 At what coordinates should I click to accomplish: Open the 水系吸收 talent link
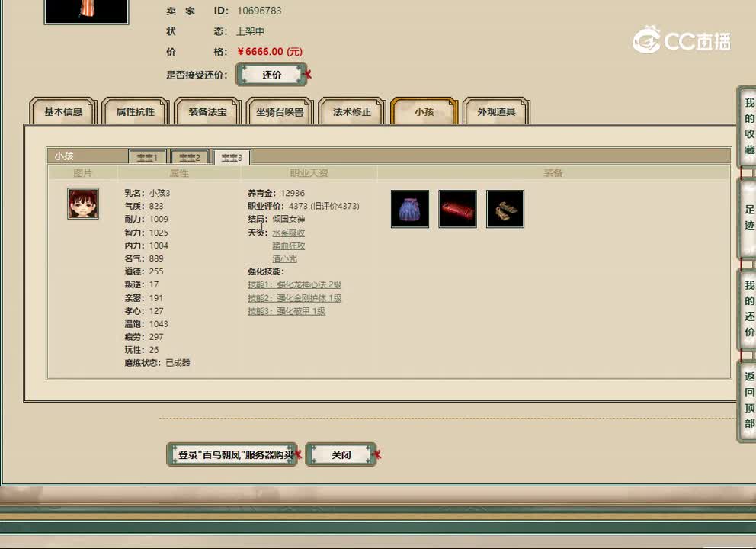(288, 232)
